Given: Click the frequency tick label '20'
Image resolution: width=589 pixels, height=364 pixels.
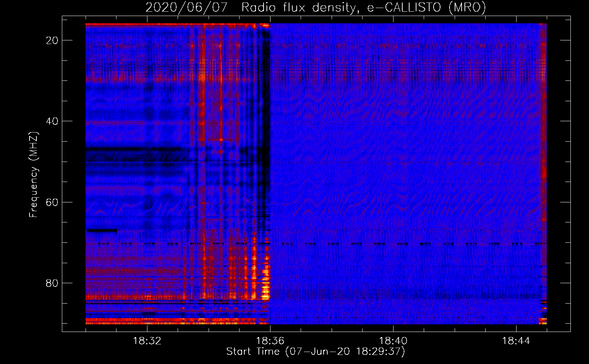Looking at the screenshot, I should (x=52, y=40).
